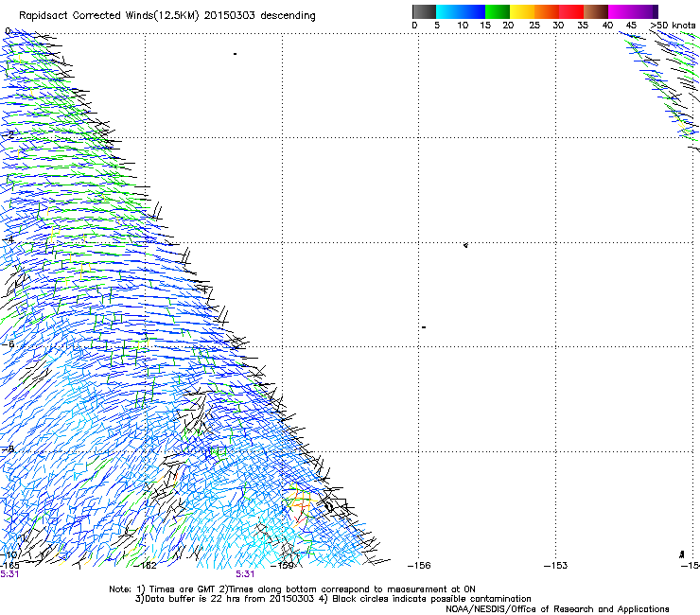Click the '-153' longitude axis label
This screenshot has width=700, height=615.
tap(556, 566)
